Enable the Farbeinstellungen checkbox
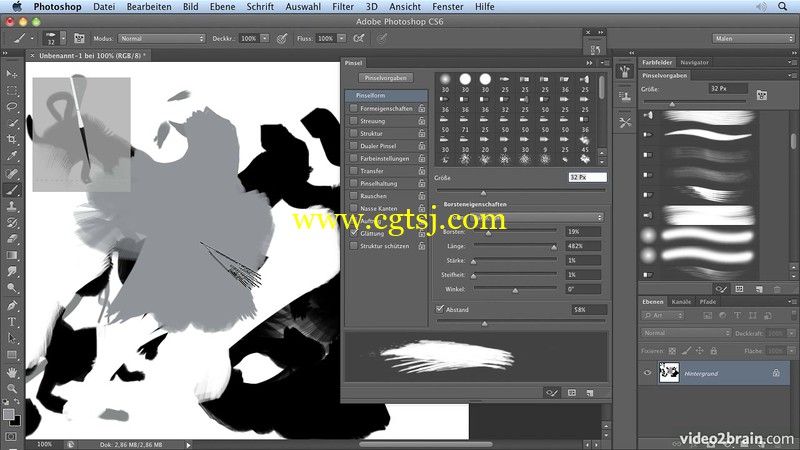 (354, 158)
